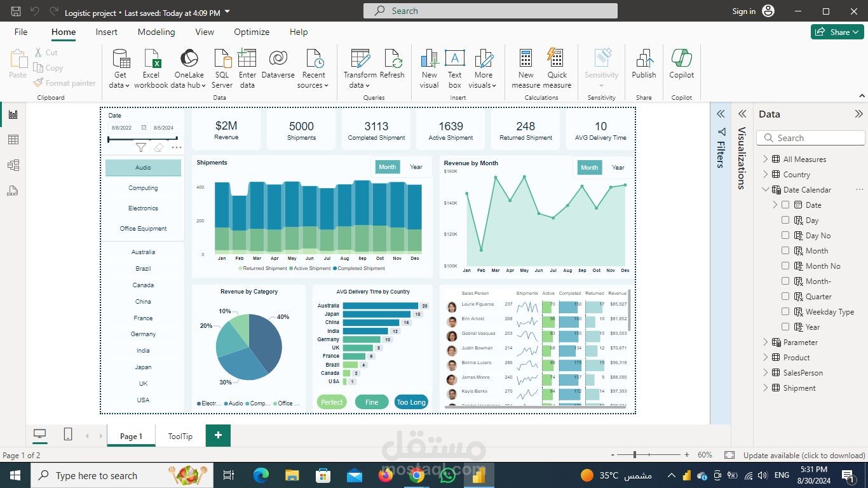Switch to Model view in sidebar

(13, 165)
